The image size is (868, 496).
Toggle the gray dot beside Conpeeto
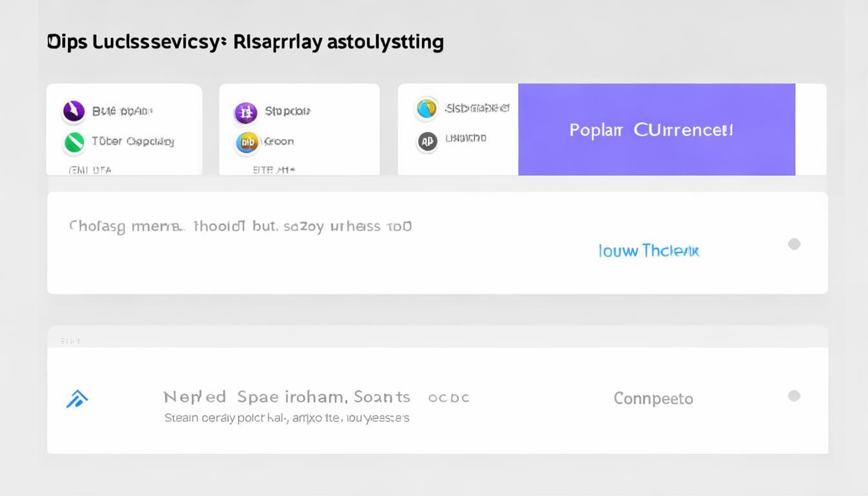(x=794, y=396)
